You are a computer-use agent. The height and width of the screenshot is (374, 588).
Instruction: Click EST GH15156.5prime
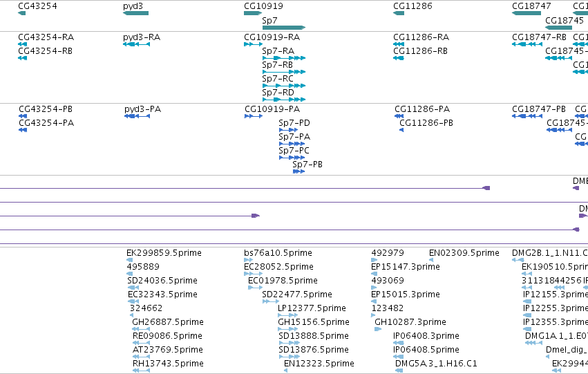pos(314,322)
